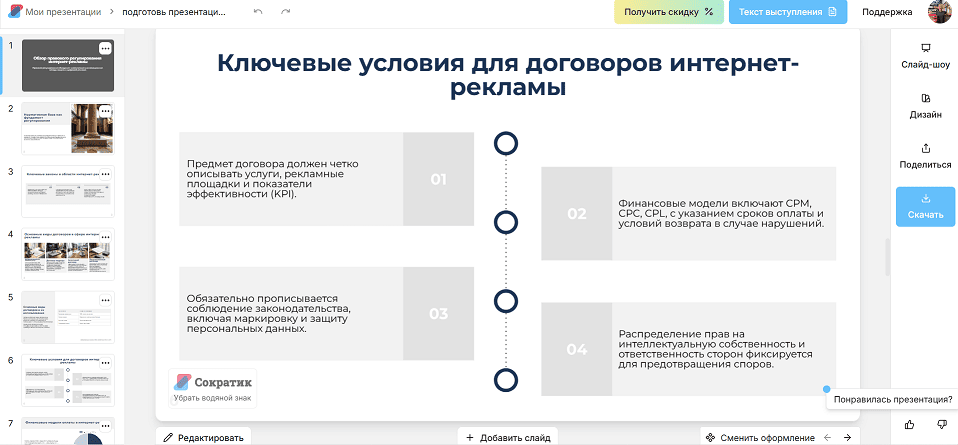Give thumbs down to the presentation
The height and width of the screenshot is (445, 958).
pyautogui.click(x=942, y=424)
